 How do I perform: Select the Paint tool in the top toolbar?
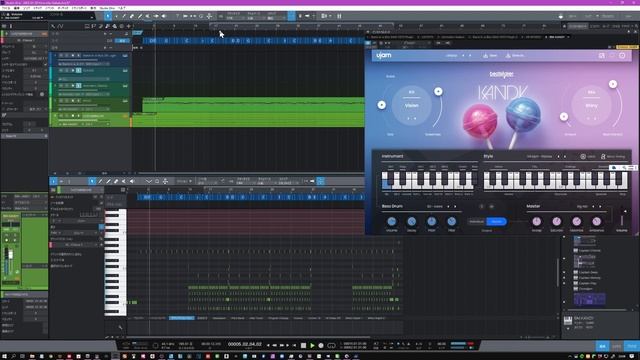point(140,16)
